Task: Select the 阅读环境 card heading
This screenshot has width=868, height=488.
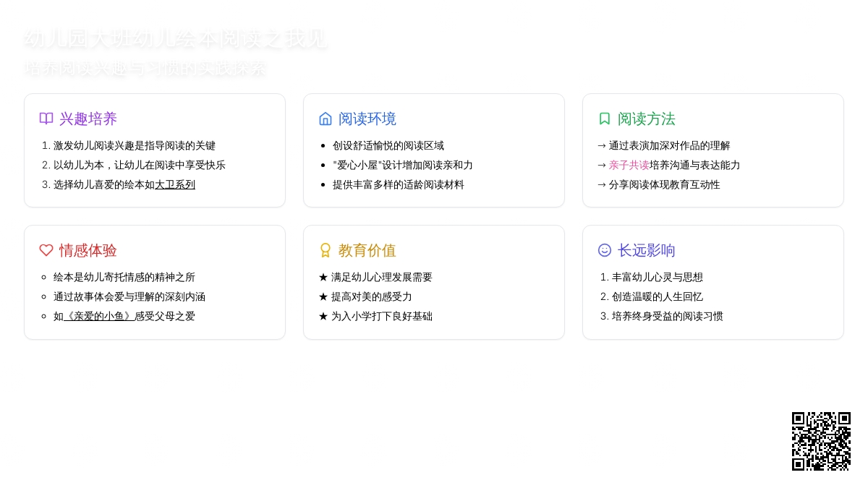Action: click(367, 119)
